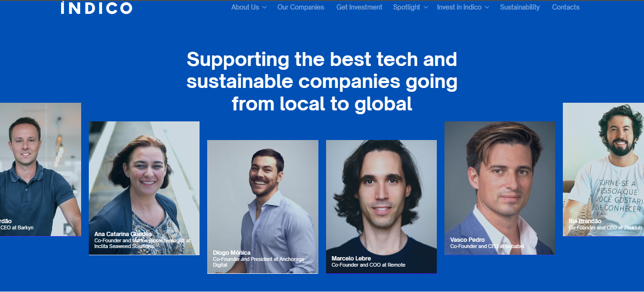Expand the Spotlight chevron arrow

(426, 8)
